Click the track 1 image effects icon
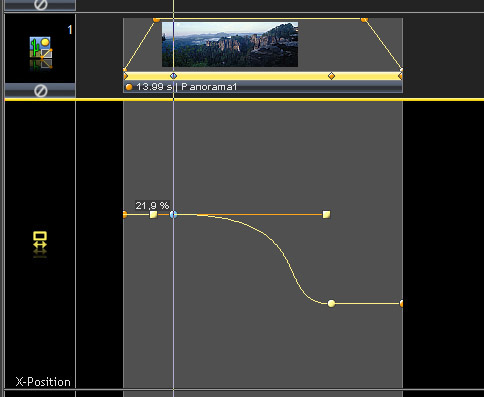 [x=41, y=53]
